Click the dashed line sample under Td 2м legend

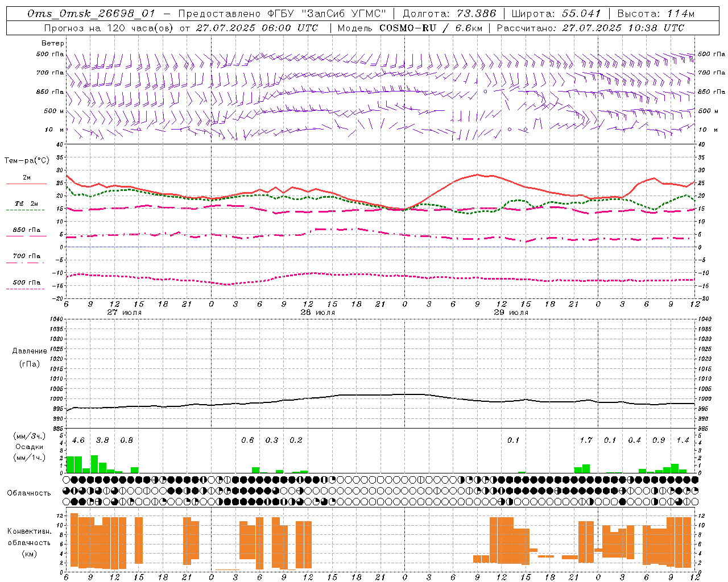25,210
